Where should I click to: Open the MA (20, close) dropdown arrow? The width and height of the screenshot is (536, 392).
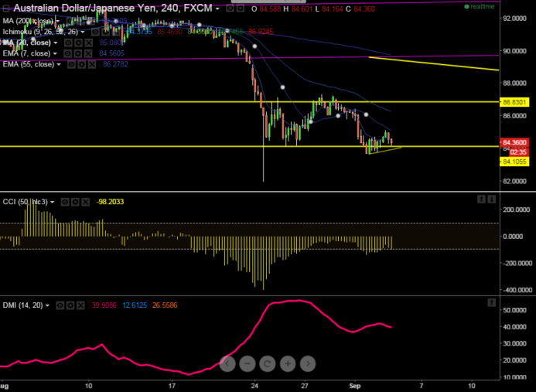point(56,43)
